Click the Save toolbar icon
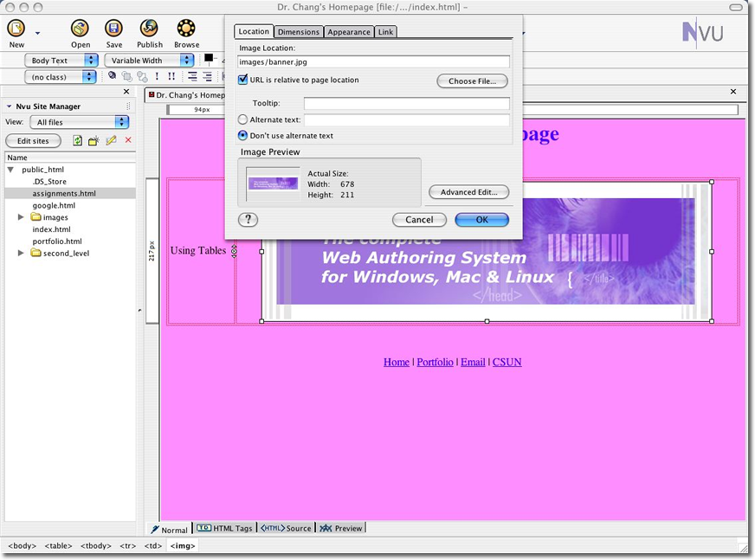This screenshot has height=560, width=755. pyautogui.click(x=113, y=29)
